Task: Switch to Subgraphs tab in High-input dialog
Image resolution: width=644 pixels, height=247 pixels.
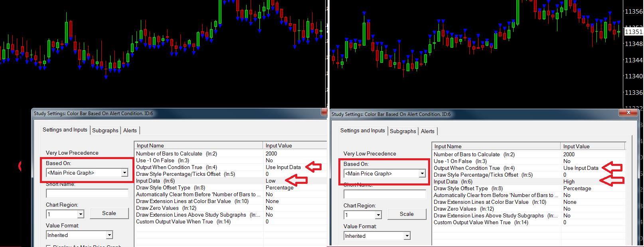Action: click(x=403, y=131)
